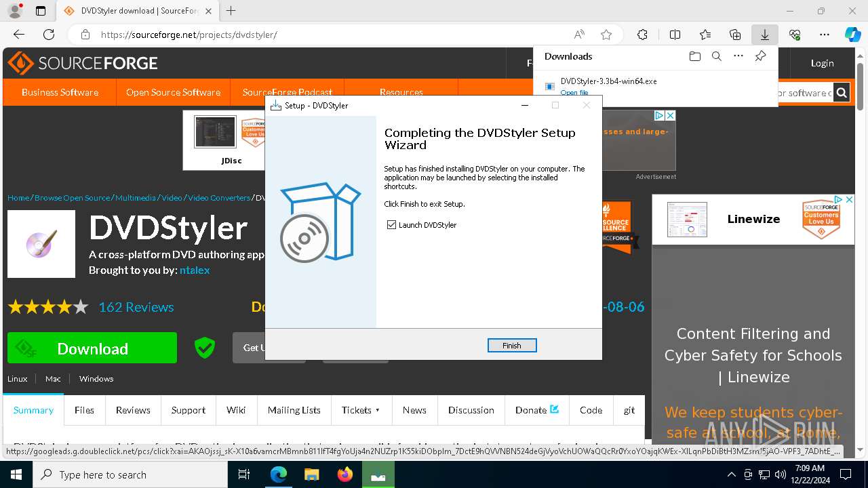This screenshot has width=868, height=488.
Task: Open the Favorites list icon
Action: (x=705, y=35)
